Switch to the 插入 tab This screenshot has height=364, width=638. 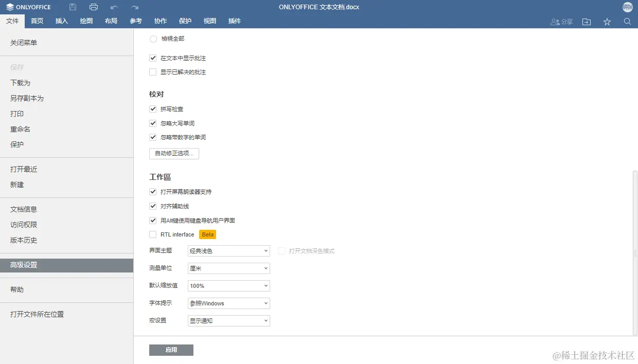click(x=62, y=21)
